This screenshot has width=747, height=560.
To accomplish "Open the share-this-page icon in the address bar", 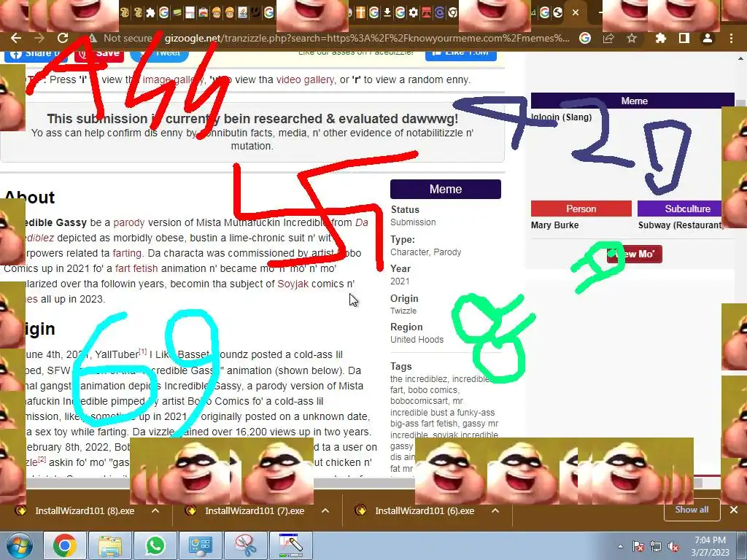I will 608,38.
